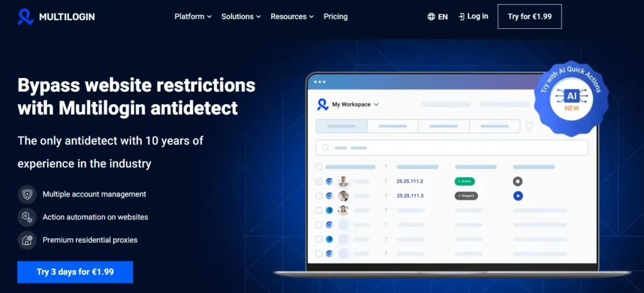Toggle the select-all checkbox in table header
The width and height of the screenshot is (644, 293).
coord(319,167)
